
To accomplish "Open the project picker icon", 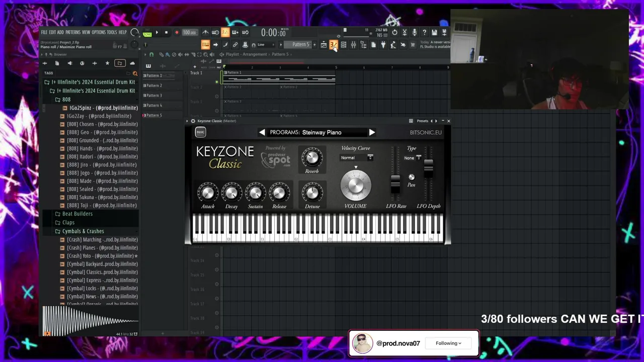I will click(373, 45).
